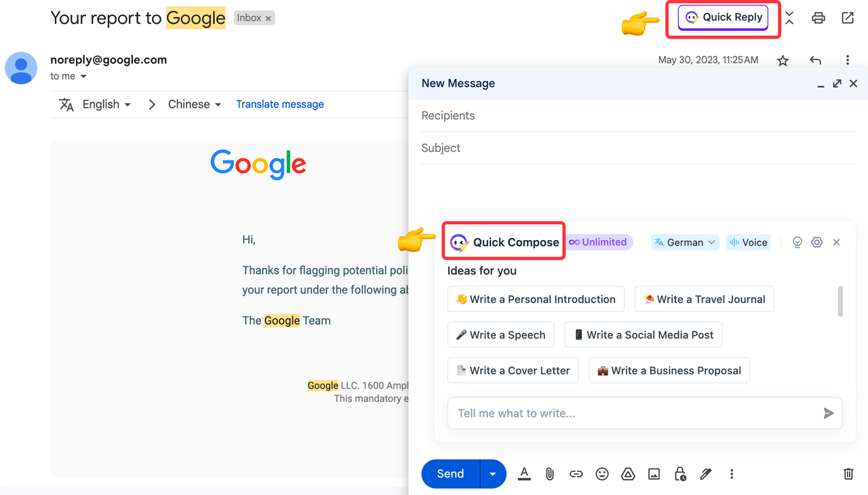Click the Unlimited badge
The image size is (868, 495).
pyautogui.click(x=598, y=242)
